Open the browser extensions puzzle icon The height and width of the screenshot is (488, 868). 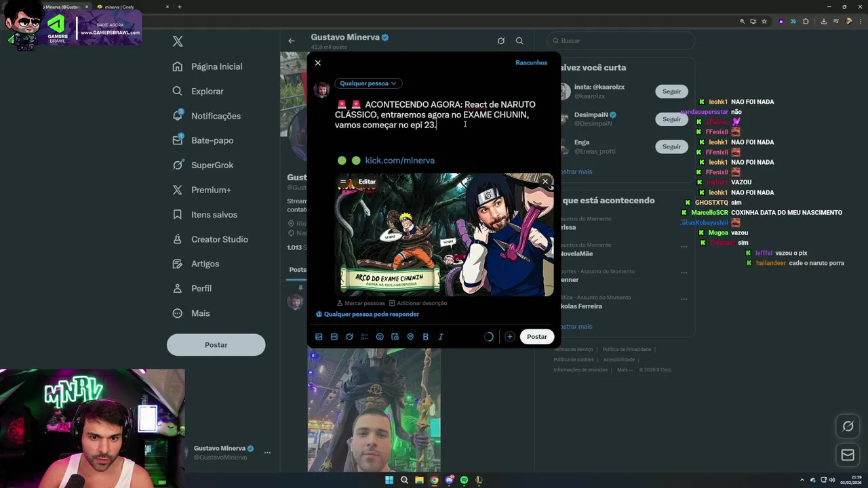click(x=806, y=22)
